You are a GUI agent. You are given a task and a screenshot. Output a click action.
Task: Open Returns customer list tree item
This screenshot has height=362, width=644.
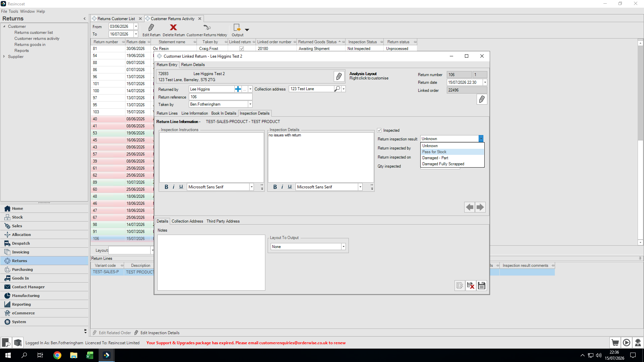[x=34, y=33]
